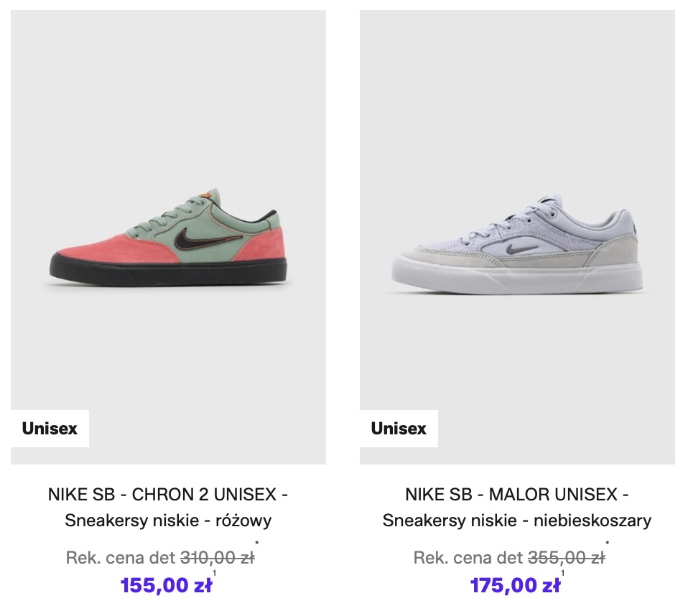This screenshot has height=616, width=688.
Task: Open the NIKE SB - CHRON 2 UNISEX title link
Action: pos(168,495)
